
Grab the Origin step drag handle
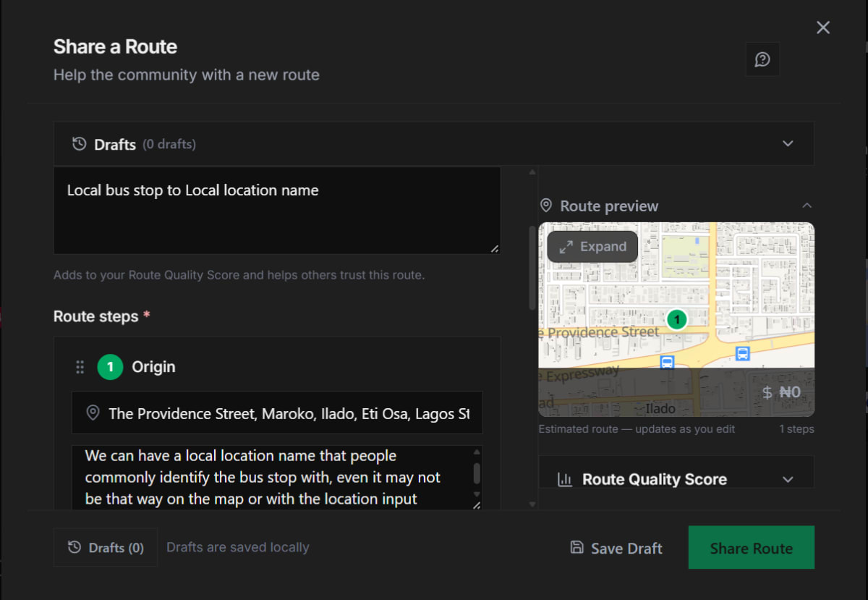click(80, 367)
